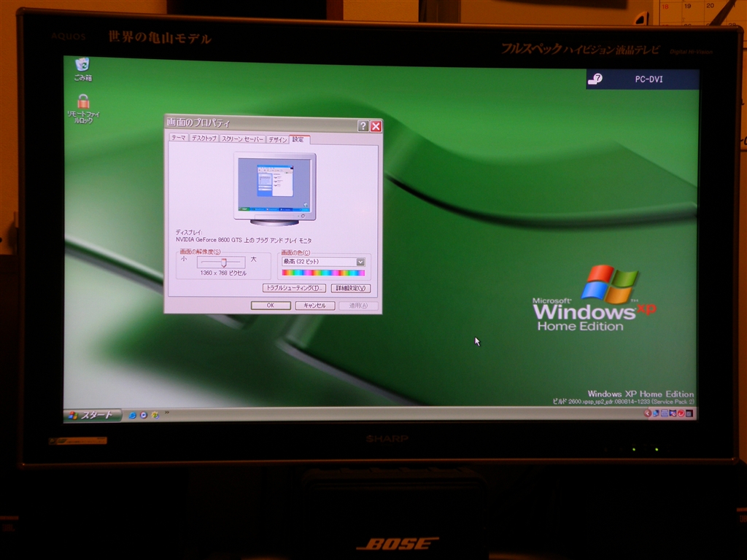The height and width of the screenshot is (560, 747).
Task: Click the トラブルシューティング(T)... button
Action: pyautogui.click(x=294, y=288)
